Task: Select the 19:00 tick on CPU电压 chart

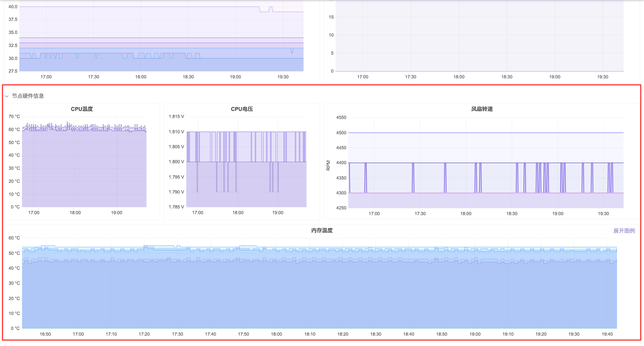Action: pos(278,213)
